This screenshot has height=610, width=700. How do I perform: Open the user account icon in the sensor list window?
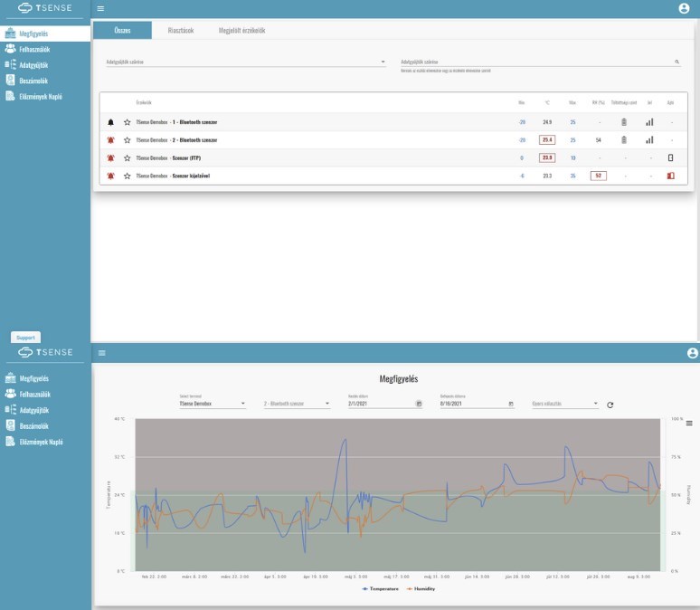[684, 8]
